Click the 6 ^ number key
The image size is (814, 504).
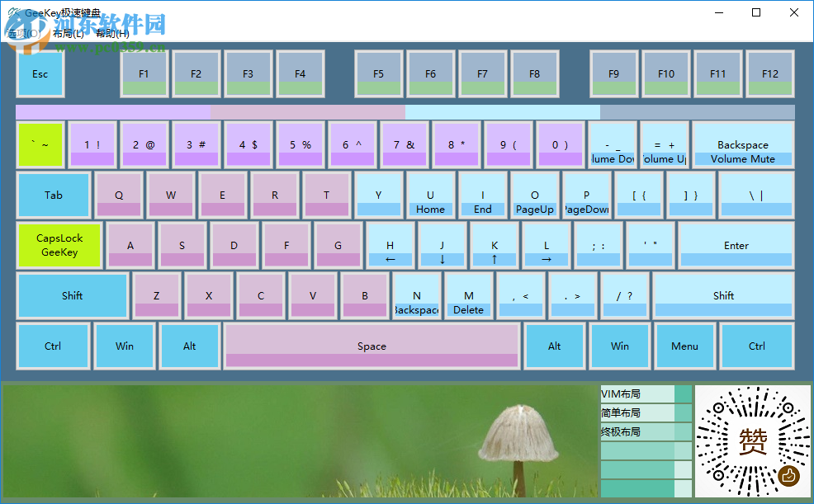tap(353, 144)
